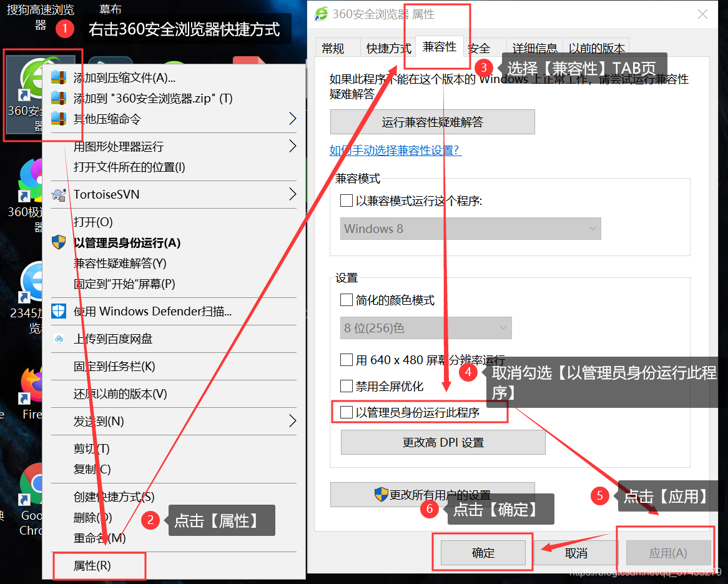The image size is (728, 584).
Task: Open the 以前的版本 tab
Action: click(x=596, y=48)
